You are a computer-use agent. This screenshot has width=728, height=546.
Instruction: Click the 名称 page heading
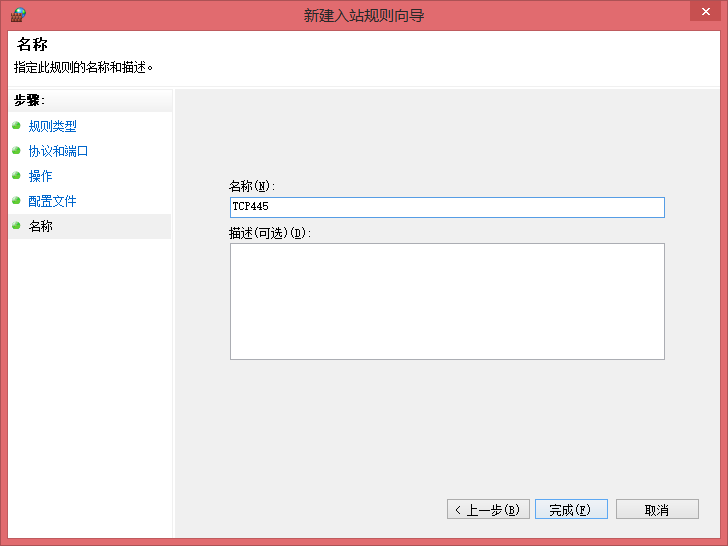point(32,45)
